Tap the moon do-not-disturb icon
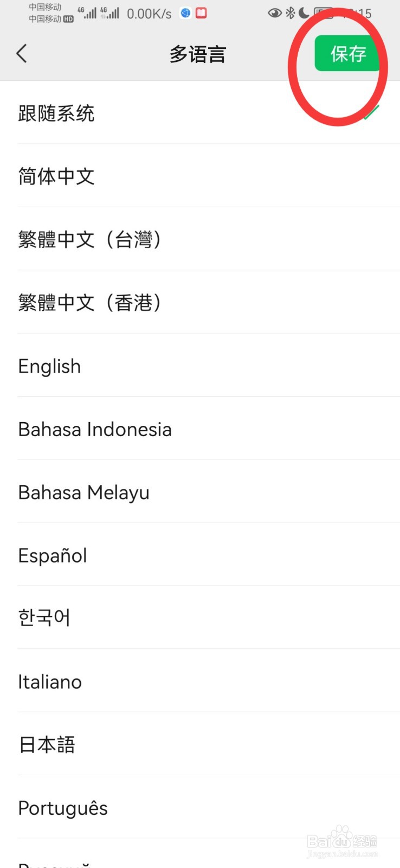This screenshot has height=868, width=400. click(304, 13)
